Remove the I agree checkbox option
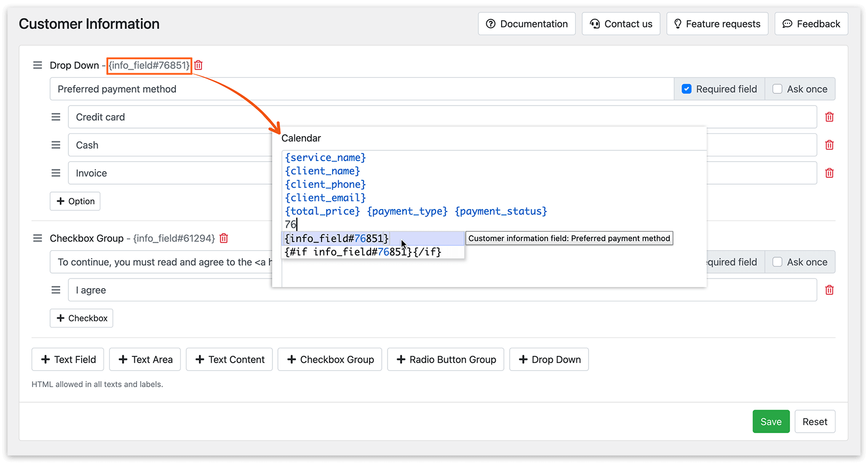 (x=829, y=290)
